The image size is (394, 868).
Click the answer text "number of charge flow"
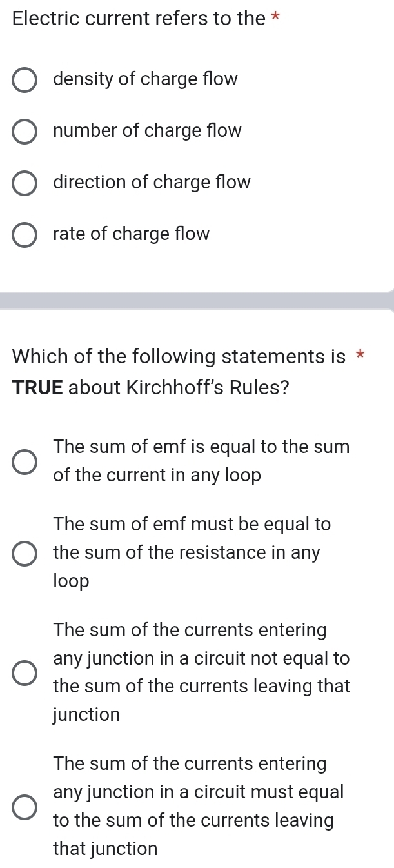147,131
